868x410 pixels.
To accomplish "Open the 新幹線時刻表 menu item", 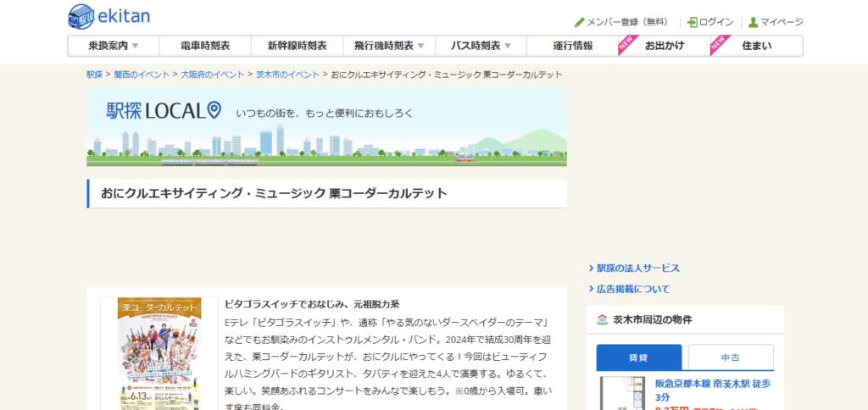I will point(297,46).
